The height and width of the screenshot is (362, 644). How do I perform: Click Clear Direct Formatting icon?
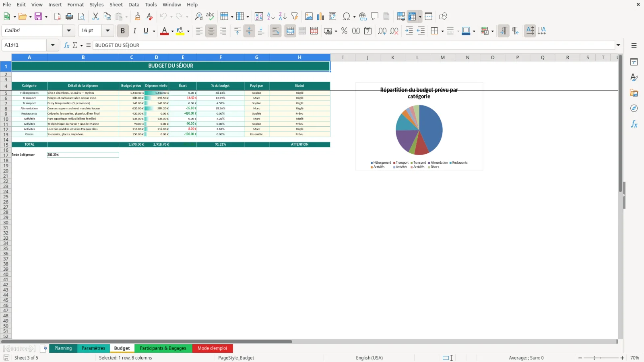point(149,16)
